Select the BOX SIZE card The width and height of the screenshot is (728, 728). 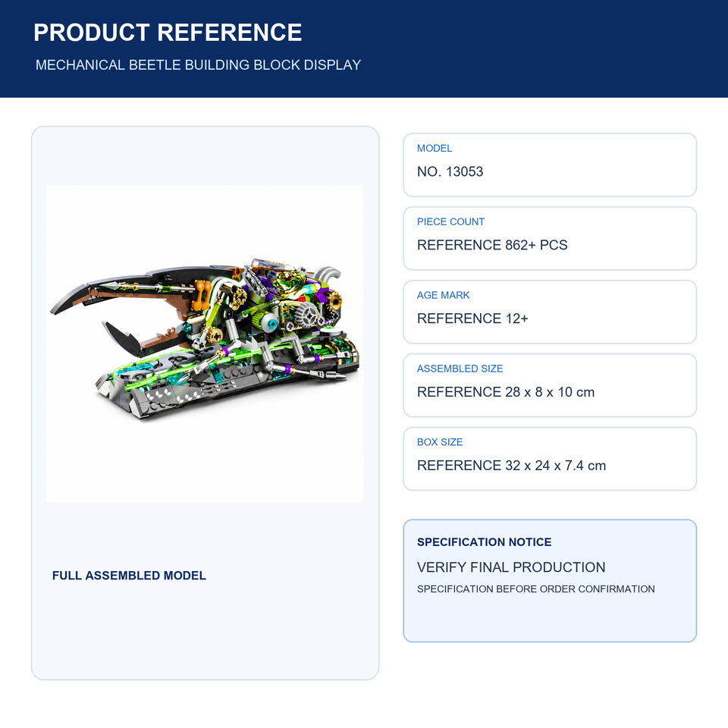(550, 459)
